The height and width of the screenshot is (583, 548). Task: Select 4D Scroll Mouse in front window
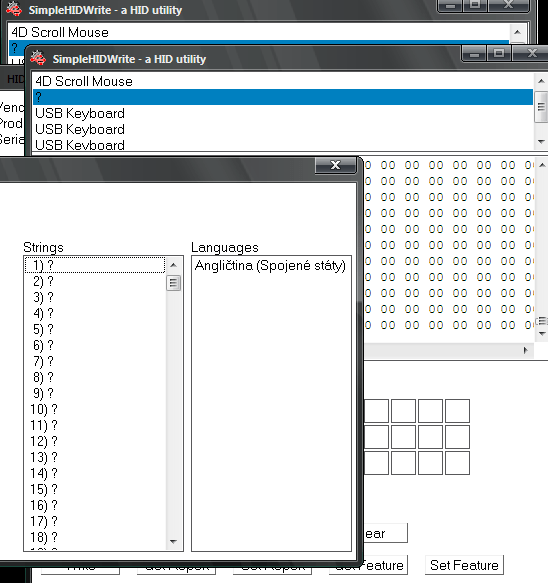[283, 81]
